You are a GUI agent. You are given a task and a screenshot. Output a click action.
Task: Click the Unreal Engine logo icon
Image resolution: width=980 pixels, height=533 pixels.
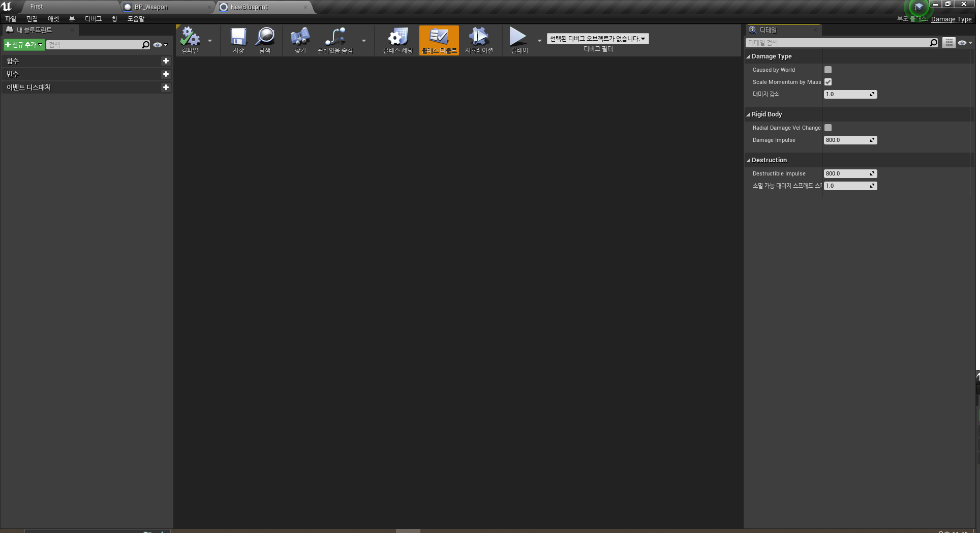point(7,7)
